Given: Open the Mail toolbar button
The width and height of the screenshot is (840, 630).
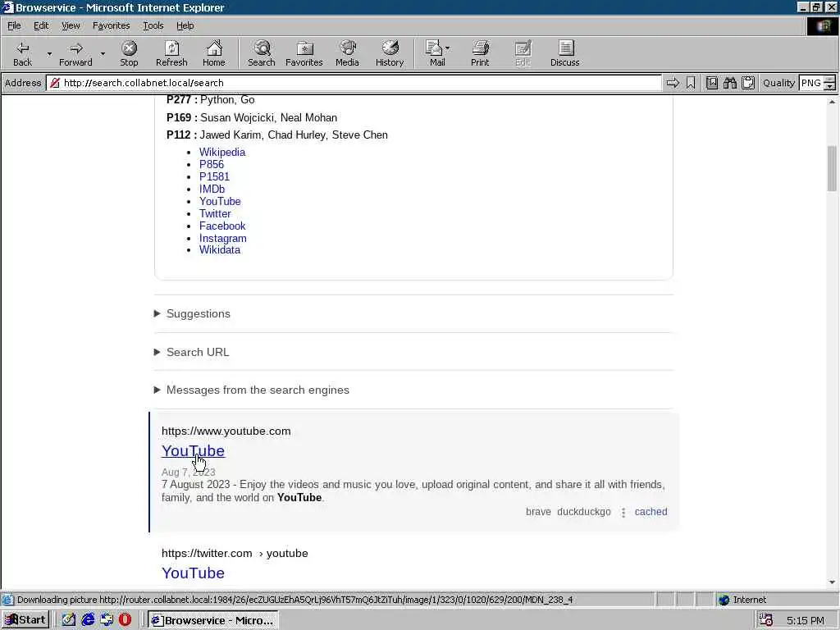Looking at the screenshot, I should point(438,53).
